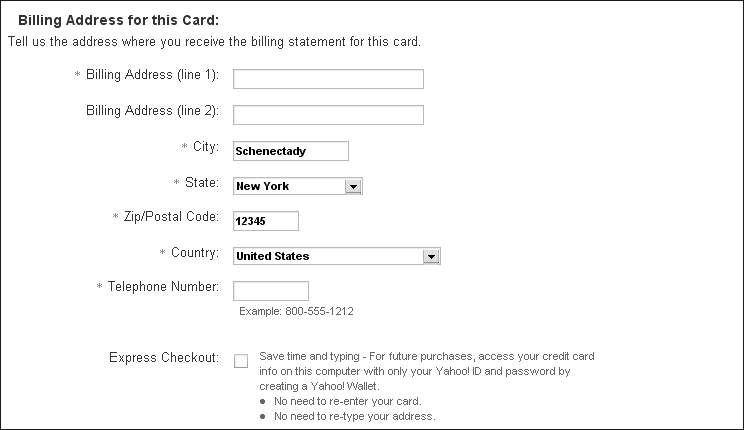
Task: Click the Telephone Number input box
Action: pyautogui.click(x=270, y=291)
